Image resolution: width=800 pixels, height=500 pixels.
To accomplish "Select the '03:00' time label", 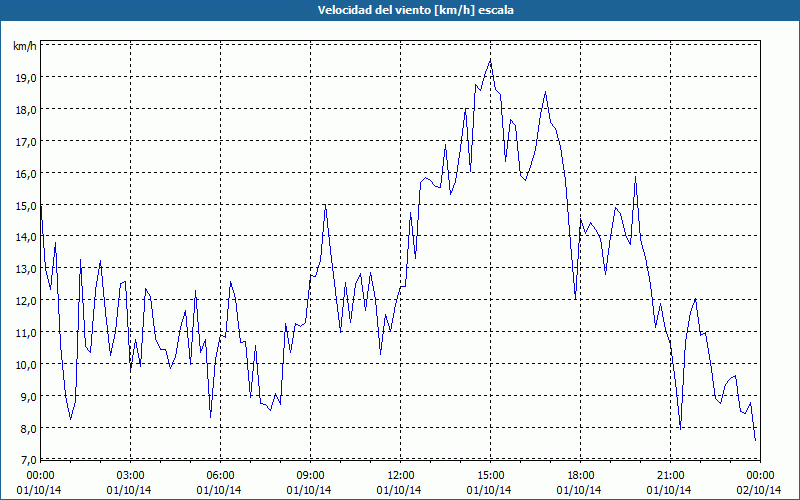I will pos(130,476).
